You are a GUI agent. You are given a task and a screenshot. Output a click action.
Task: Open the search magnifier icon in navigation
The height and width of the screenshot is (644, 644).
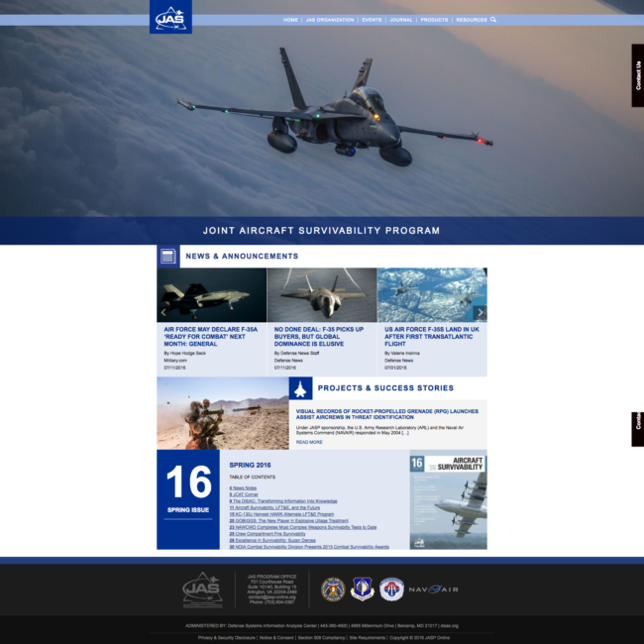click(x=492, y=19)
